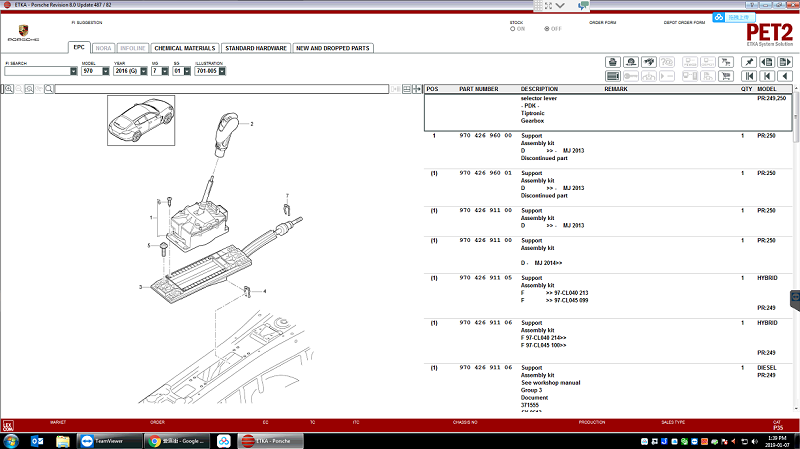
Task: Click the taskbar clock showing 1:39 PM
Action: pos(777,438)
